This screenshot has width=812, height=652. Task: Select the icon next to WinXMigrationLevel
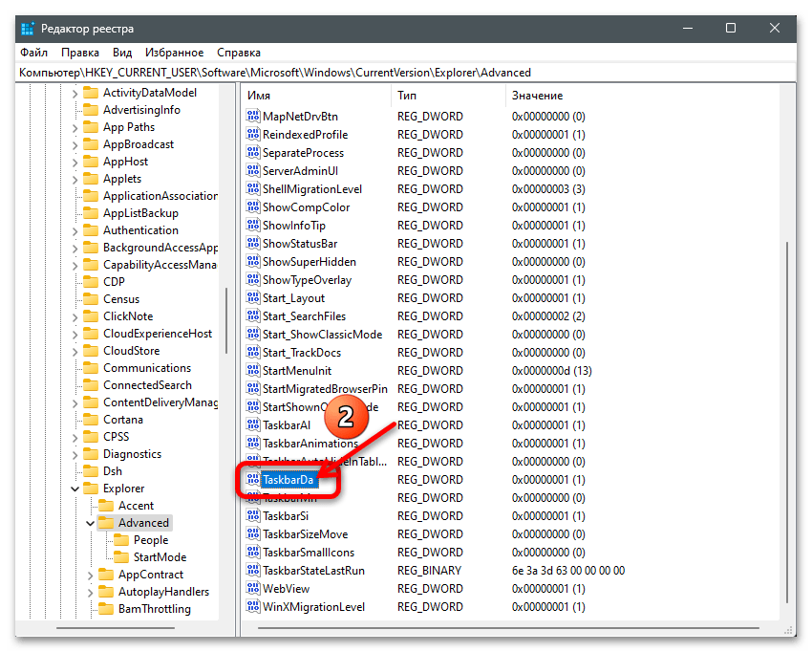[x=253, y=606]
